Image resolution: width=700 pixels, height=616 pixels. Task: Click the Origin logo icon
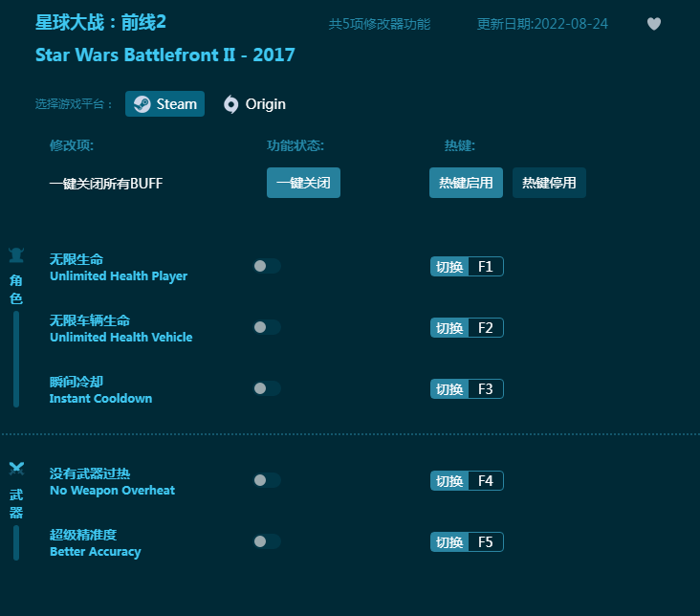(230, 104)
